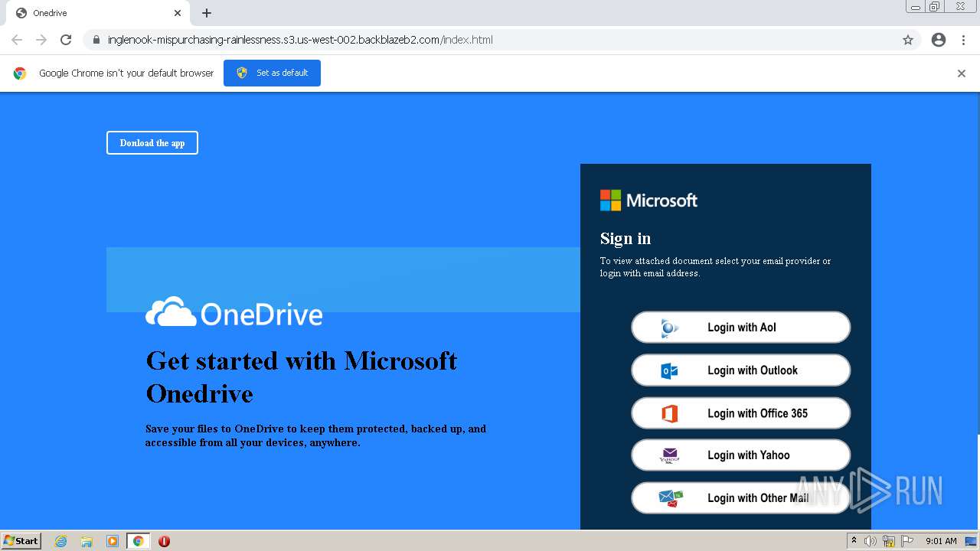The image size is (980, 551).
Task: Click the show desktop tray button
Action: click(971, 541)
